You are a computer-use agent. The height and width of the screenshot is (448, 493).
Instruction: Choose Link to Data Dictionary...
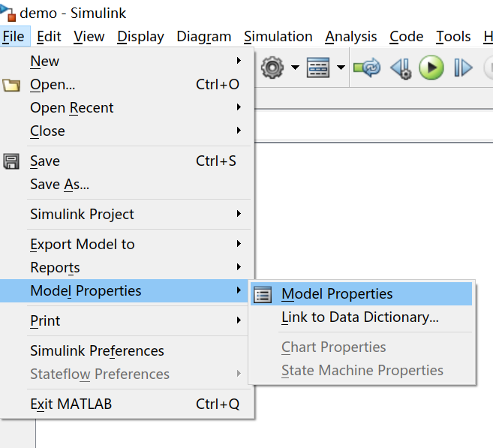click(x=362, y=317)
